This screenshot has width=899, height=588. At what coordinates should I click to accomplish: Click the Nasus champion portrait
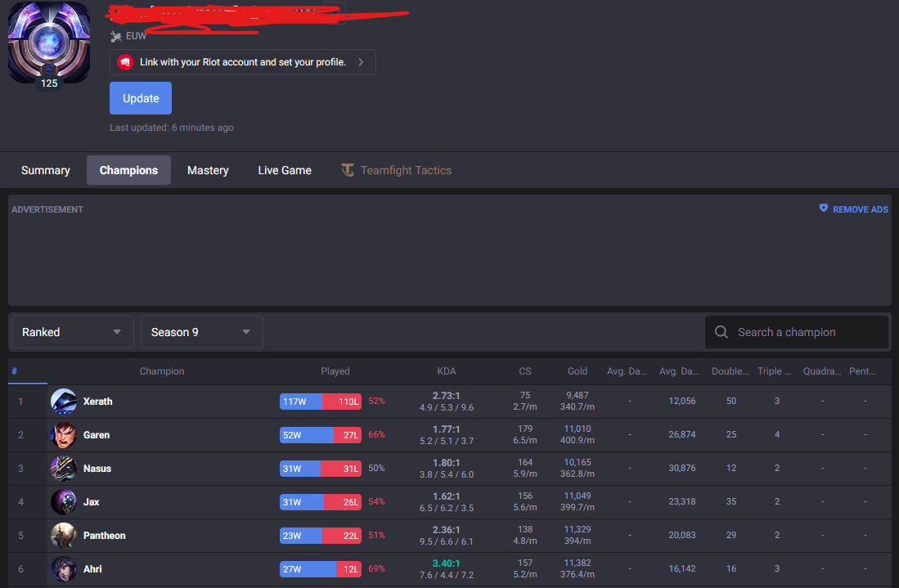(64, 469)
